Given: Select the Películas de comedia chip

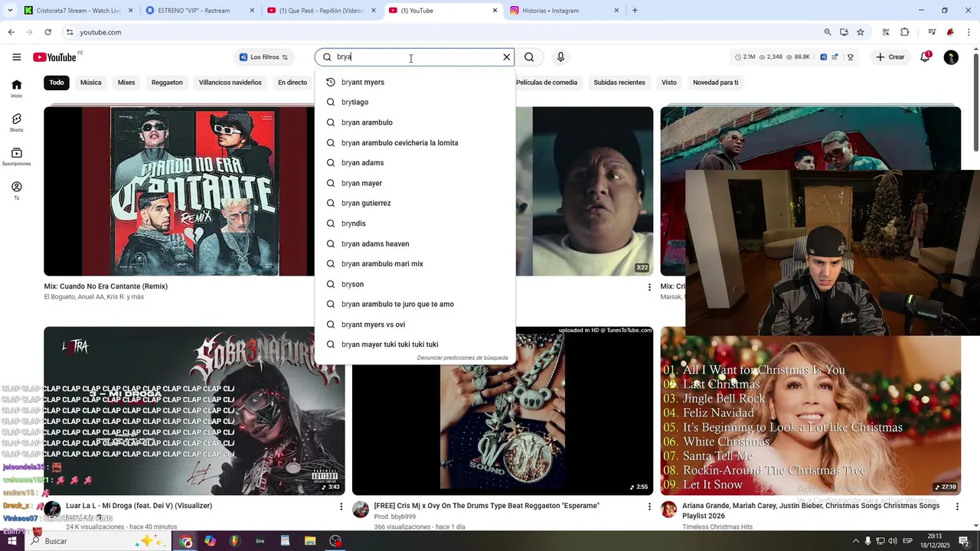Looking at the screenshot, I should pyautogui.click(x=547, y=83).
